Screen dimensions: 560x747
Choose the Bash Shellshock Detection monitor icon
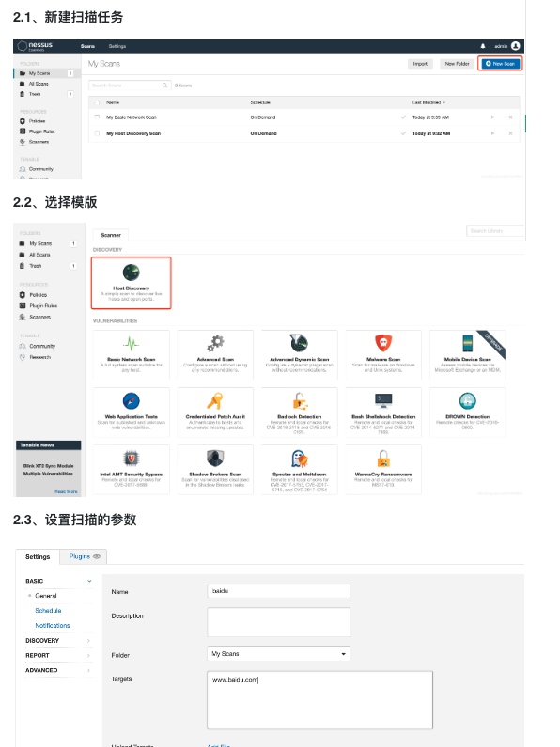tap(383, 400)
